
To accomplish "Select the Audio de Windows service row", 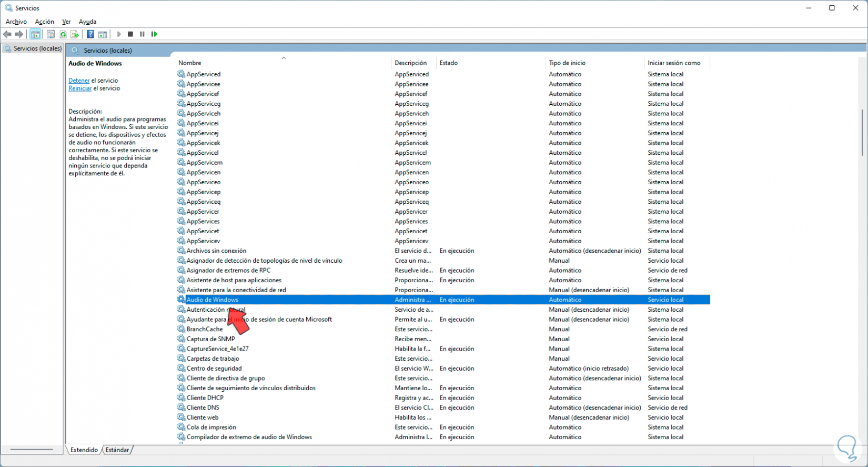I will (x=443, y=300).
